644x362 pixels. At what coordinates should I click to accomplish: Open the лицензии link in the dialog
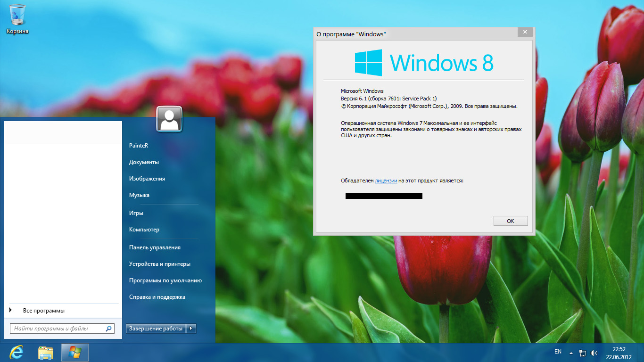coord(386,181)
